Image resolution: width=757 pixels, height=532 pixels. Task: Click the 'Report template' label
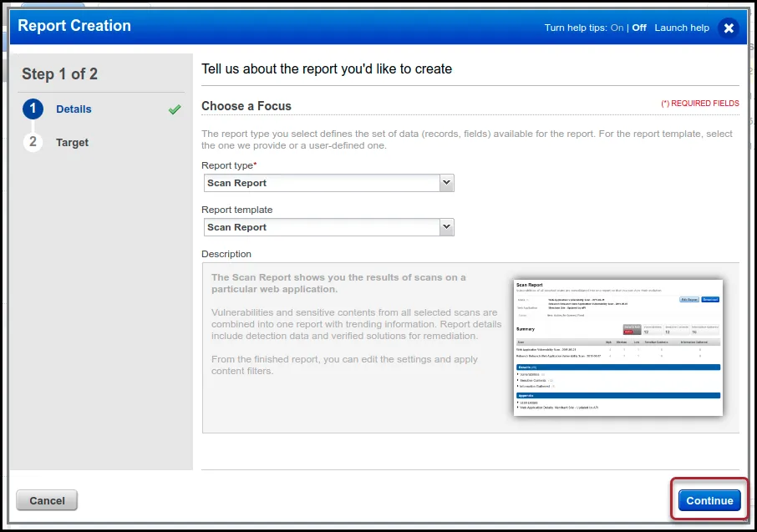coord(237,210)
